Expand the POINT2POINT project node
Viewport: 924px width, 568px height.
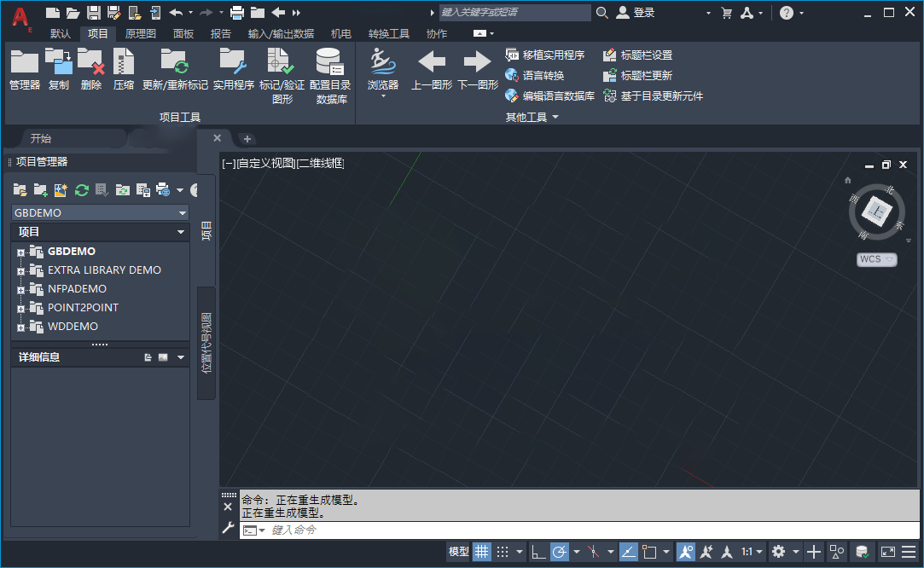(21, 309)
